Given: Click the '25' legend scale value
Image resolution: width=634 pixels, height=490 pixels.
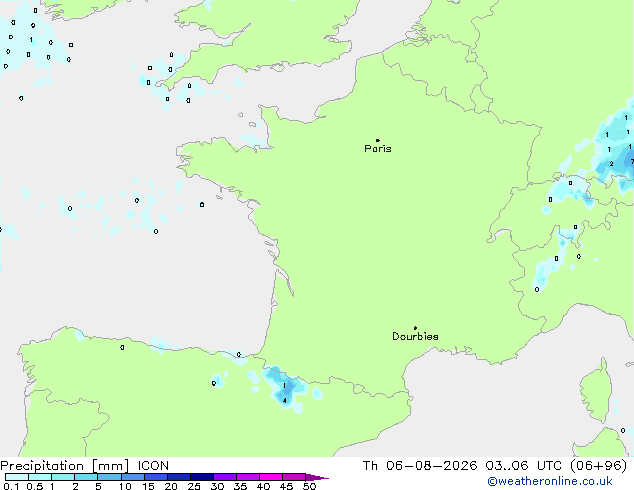Looking at the screenshot, I should [x=194, y=486].
